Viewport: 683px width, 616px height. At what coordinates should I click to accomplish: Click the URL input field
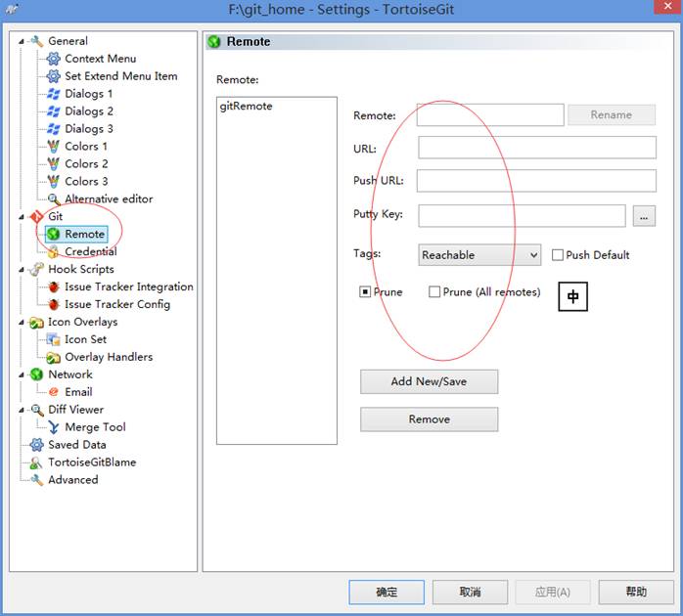537,148
